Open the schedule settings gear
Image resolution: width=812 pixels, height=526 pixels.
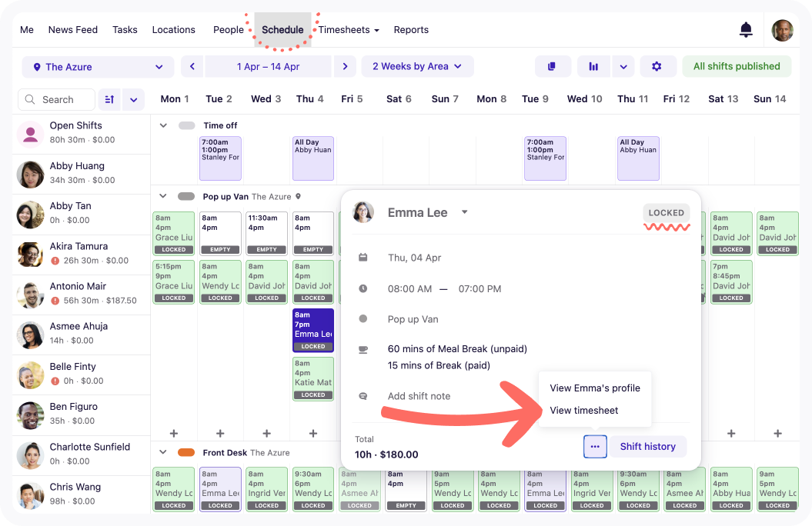pos(658,66)
